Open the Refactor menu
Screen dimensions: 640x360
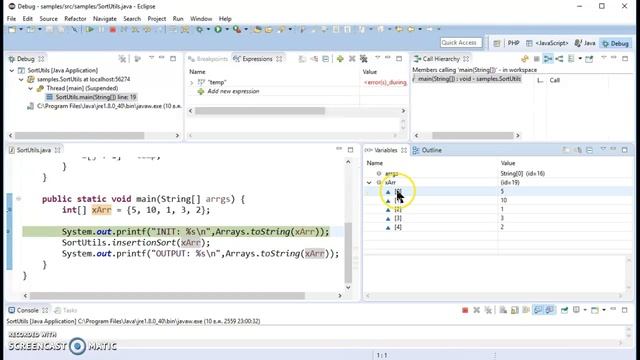coord(75,19)
